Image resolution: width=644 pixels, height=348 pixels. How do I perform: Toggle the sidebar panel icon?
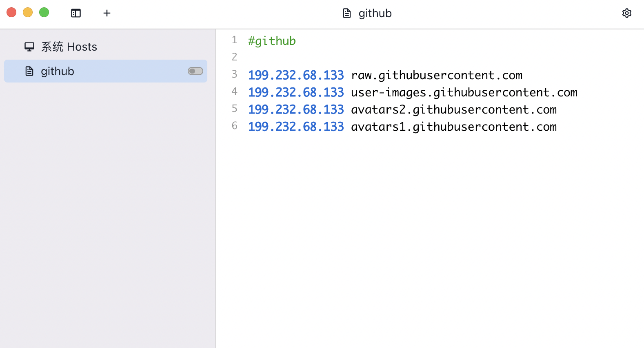[x=76, y=13]
